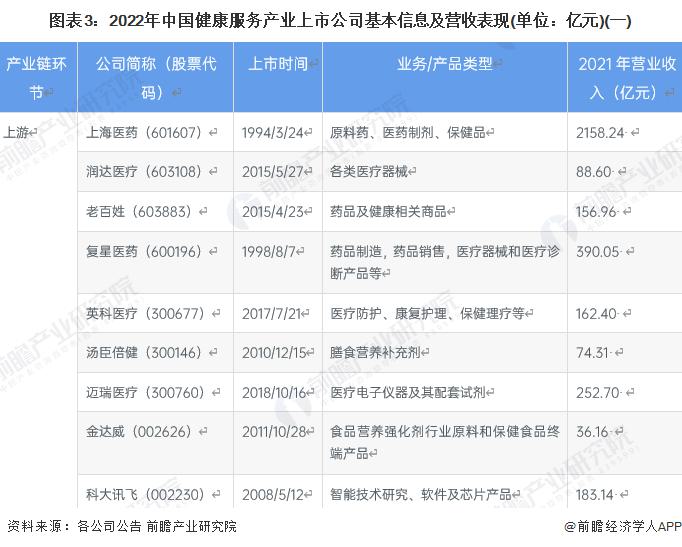Image resolution: width=682 pixels, height=547 pixels.
Task: Select the 产业链环节 column header
Action: 38,77
